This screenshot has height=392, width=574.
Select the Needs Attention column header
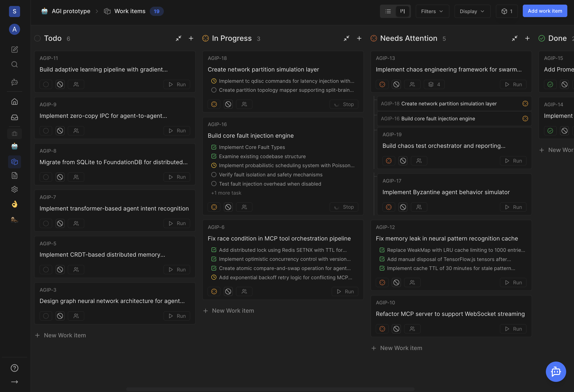(409, 38)
